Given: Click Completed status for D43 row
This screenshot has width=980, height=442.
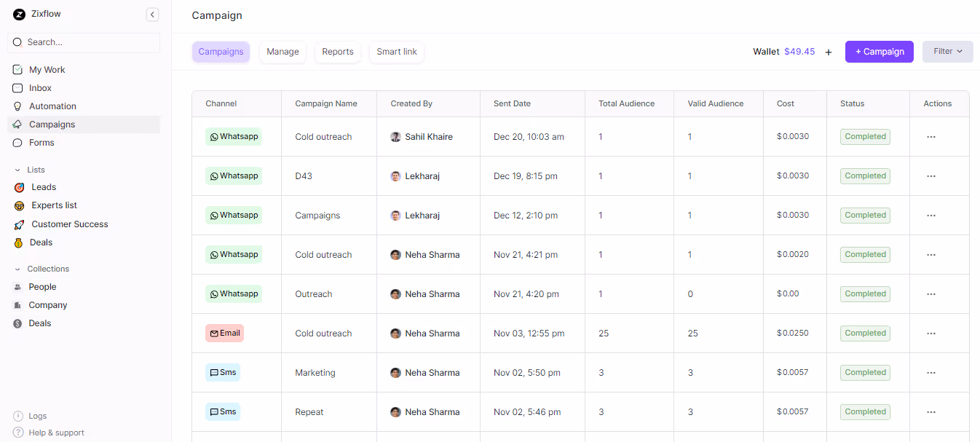Looking at the screenshot, I should click(865, 176).
